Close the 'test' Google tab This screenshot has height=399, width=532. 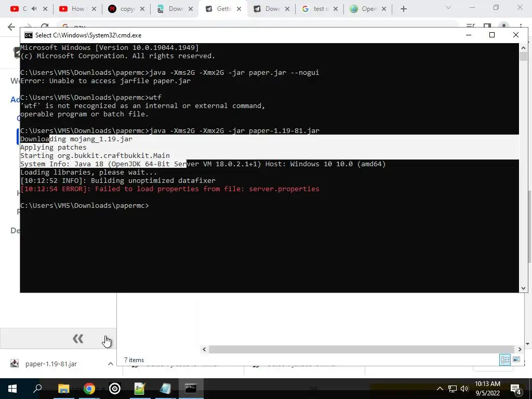[336, 9]
